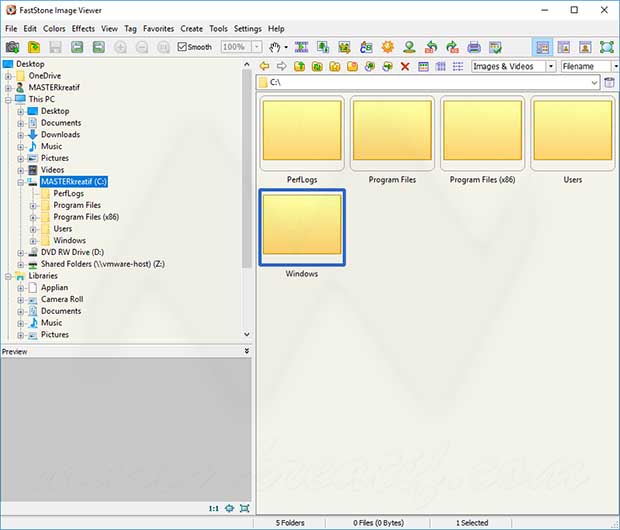Click the rightmost fit icon under Preview
The width and height of the screenshot is (620, 530).
(245, 509)
